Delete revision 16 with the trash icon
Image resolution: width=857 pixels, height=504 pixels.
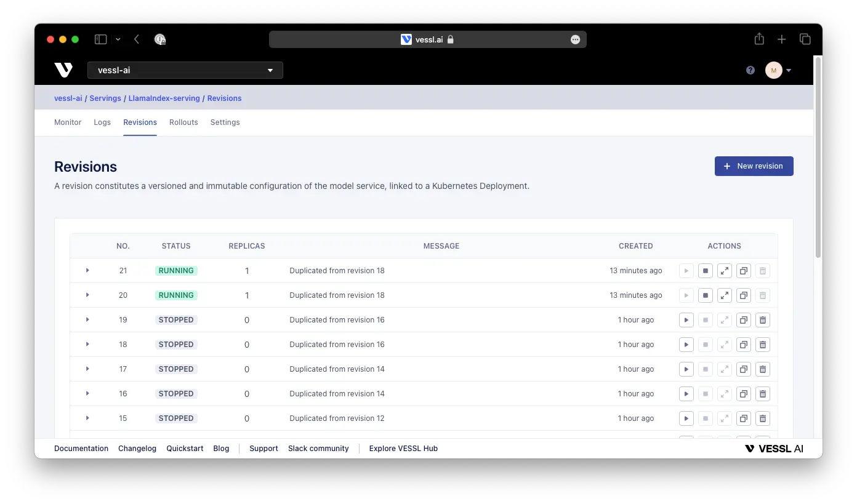coord(763,394)
